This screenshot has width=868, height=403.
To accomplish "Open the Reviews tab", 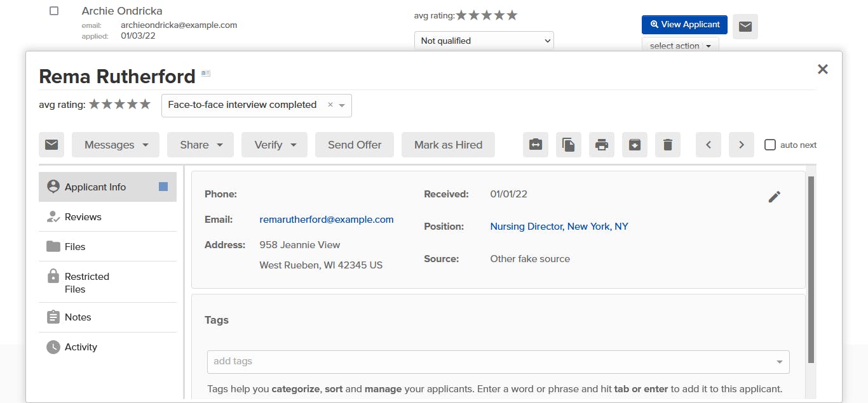I will click(x=107, y=216).
